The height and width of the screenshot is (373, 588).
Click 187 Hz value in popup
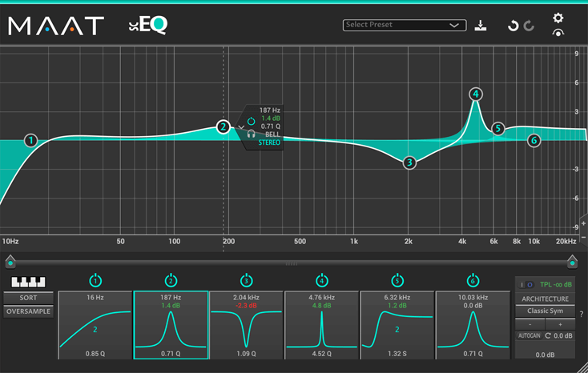270,110
